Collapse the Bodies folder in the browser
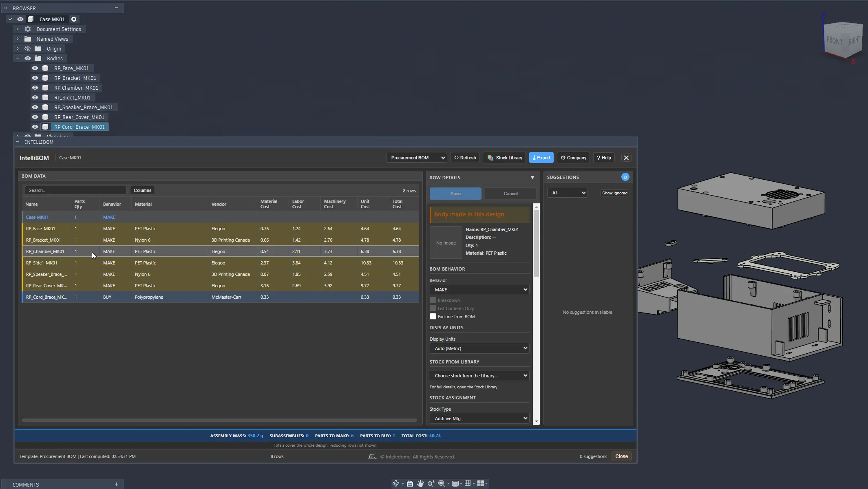The height and width of the screenshot is (489, 868). click(x=18, y=58)
